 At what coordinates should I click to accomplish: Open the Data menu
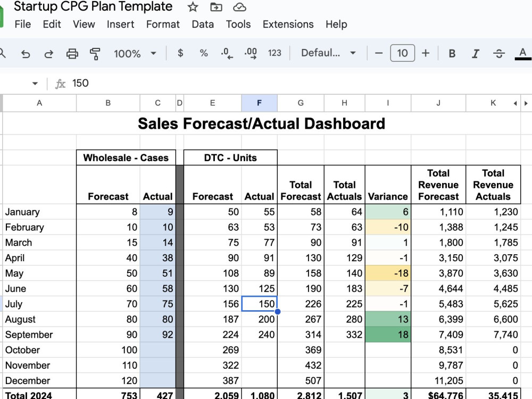(203, 24)
